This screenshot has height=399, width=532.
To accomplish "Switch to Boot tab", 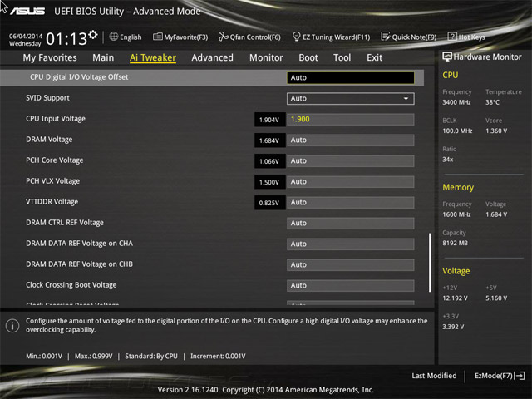I will tap(308, 57).
